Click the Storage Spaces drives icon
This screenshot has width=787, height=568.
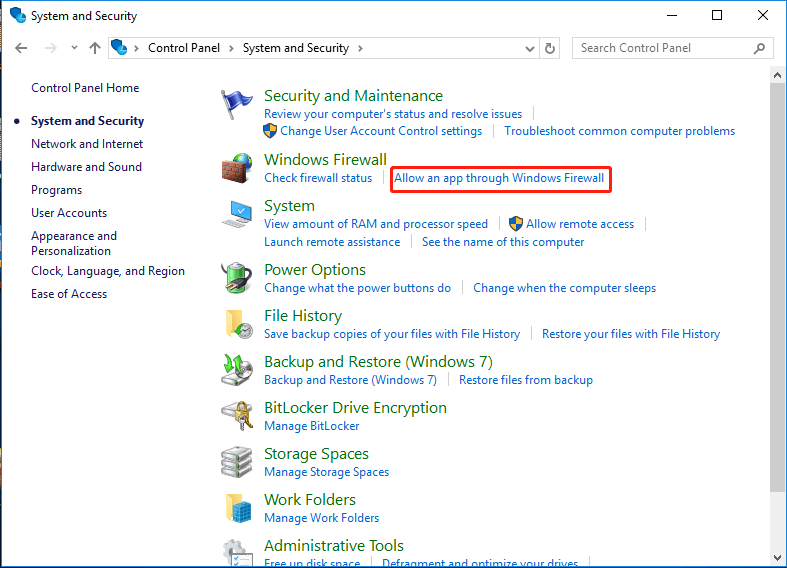coord(237,462)
